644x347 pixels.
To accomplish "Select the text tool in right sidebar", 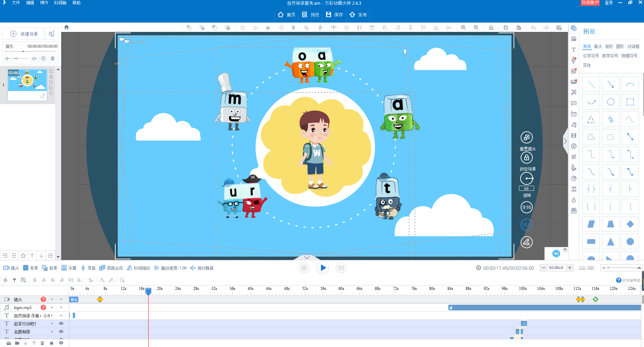I will [x=574, y=50].
